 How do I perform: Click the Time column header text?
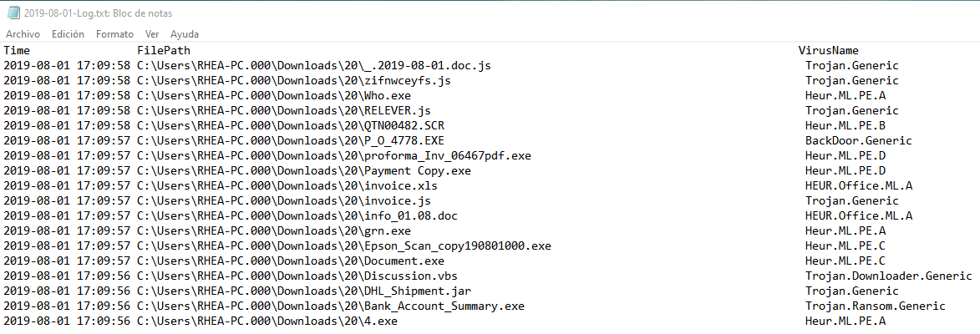coord(17,51)
